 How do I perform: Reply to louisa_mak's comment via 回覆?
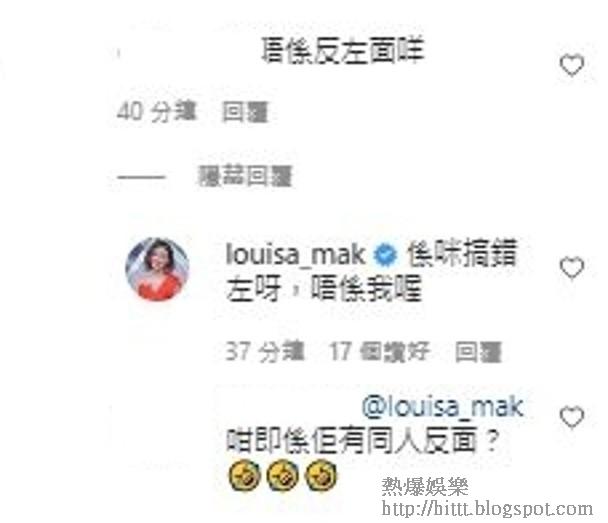(478, 352)
